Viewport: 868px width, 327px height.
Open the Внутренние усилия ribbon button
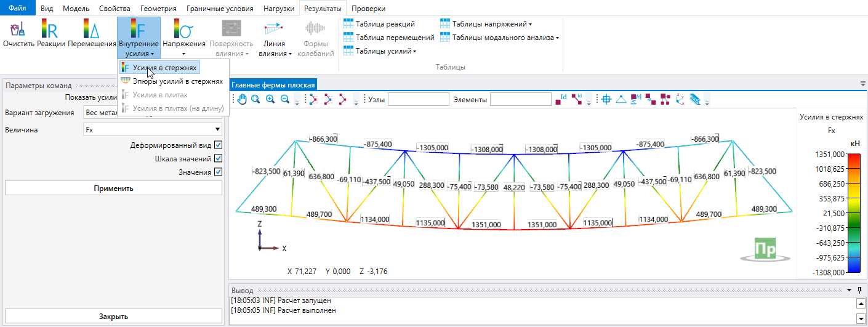tap(139, 38)
